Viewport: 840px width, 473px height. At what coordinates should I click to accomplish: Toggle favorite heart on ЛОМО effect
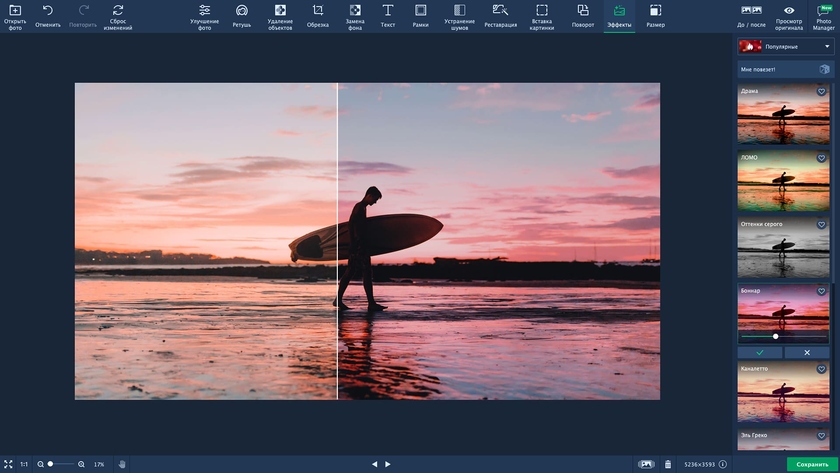coord(821,158)
